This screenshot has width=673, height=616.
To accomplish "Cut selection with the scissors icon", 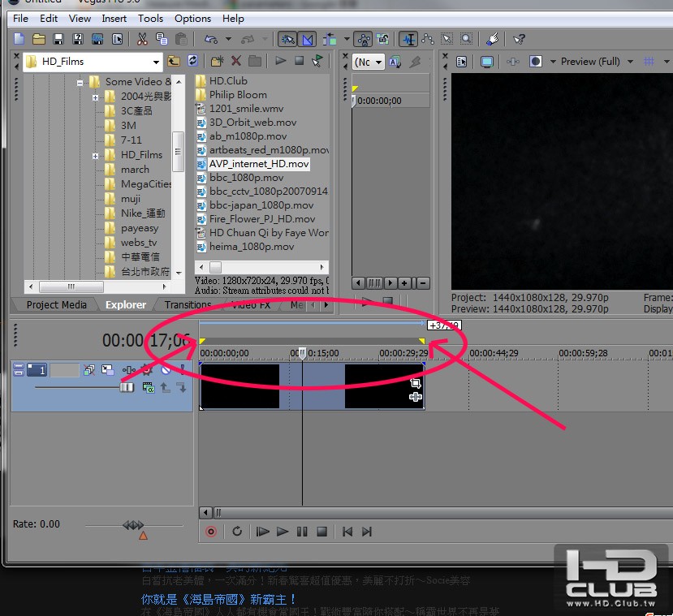I will [x=142, y=39].
